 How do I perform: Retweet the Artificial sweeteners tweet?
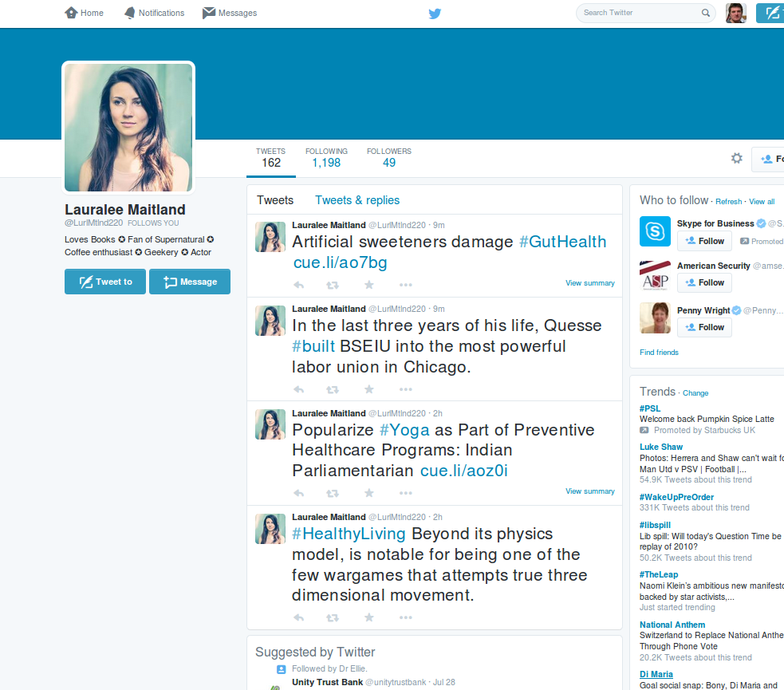[x=333, y=285]
